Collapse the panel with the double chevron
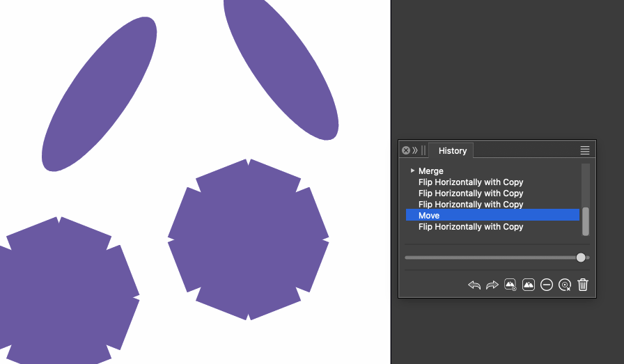 414,150
